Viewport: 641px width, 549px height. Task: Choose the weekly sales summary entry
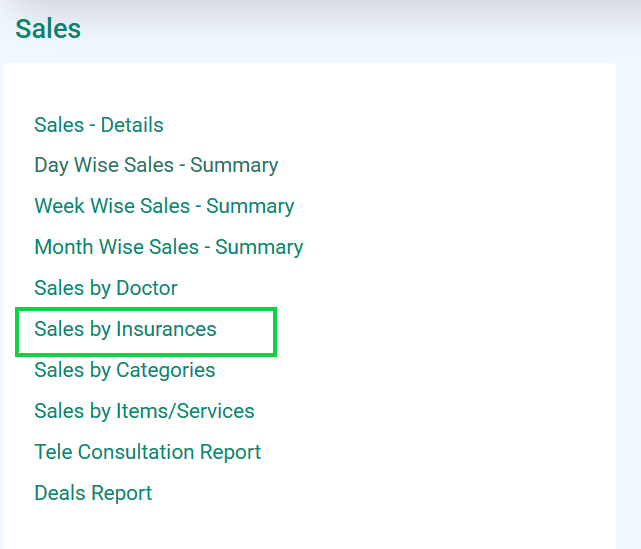[x=164, y=206]
